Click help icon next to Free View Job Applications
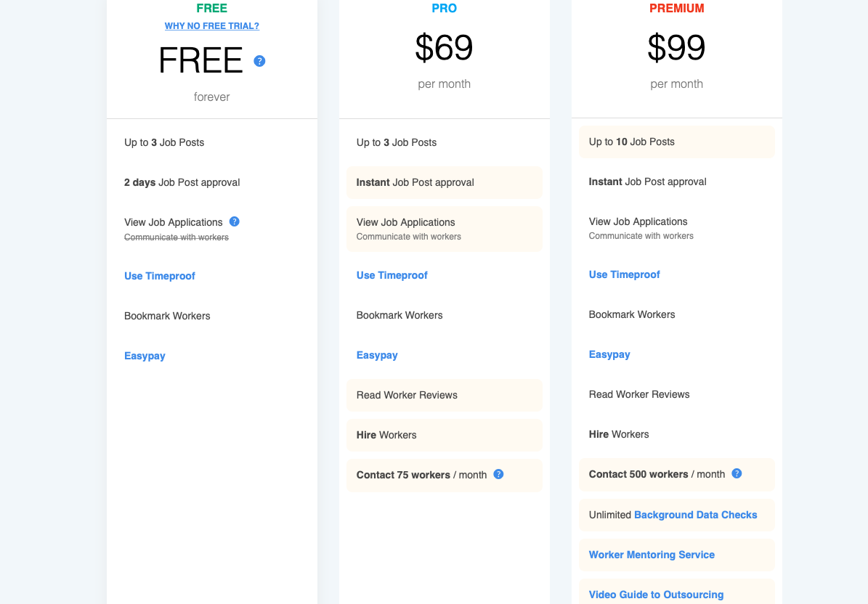The image size is (868, 604). 235,221
